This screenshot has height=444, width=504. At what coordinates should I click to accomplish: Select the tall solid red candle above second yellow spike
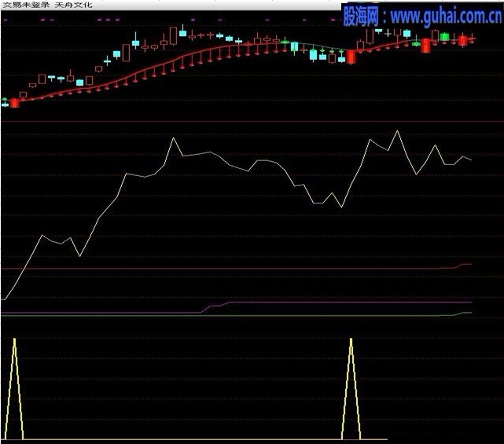coord(351,57)
